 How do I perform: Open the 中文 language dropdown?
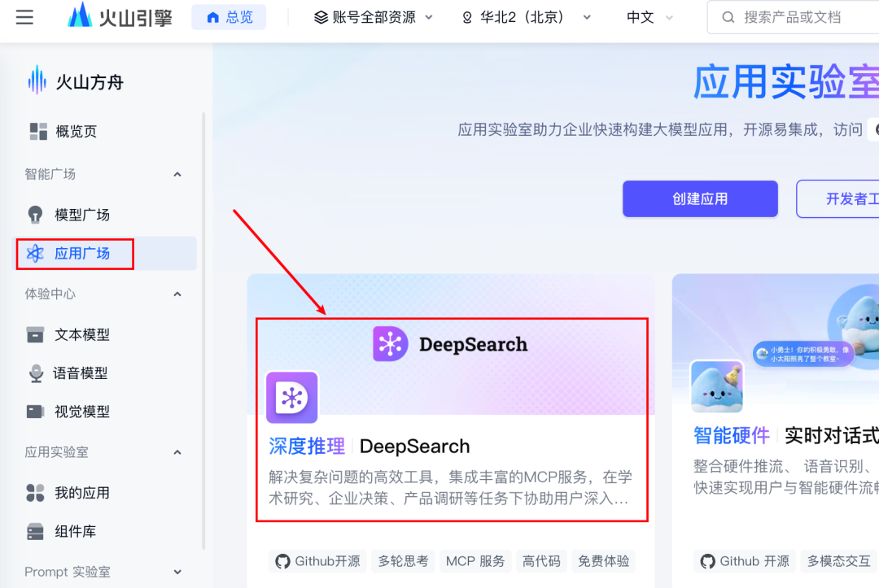point(649,17)
